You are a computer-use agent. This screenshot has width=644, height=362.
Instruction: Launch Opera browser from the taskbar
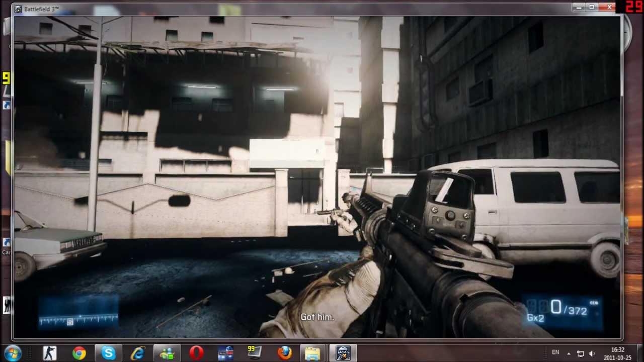[x=196, y=353]
